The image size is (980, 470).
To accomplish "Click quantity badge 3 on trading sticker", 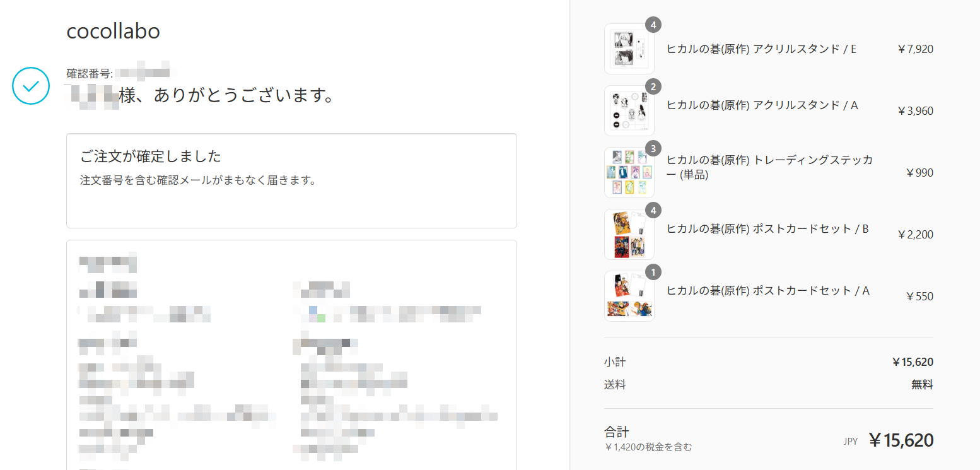I will tap(653, 149).
